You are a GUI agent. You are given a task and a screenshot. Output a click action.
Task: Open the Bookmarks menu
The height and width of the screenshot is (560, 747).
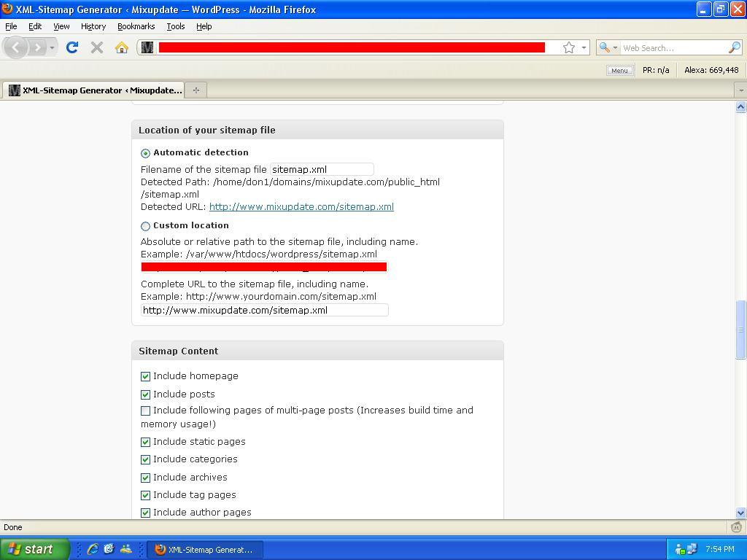tap(136, 26)
